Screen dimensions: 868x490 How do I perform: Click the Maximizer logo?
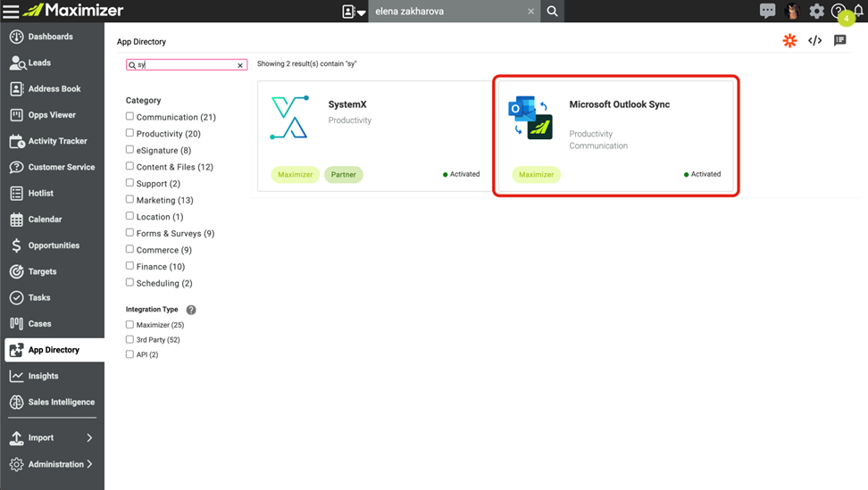(73, 10)
